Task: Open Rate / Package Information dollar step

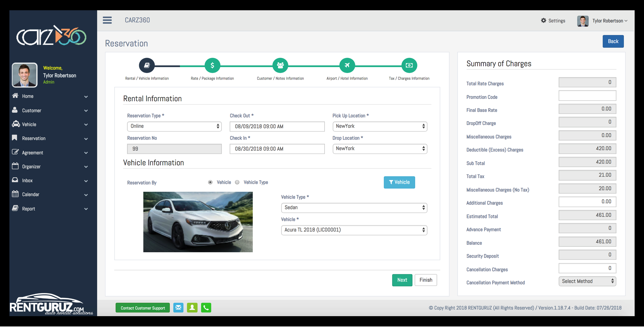Action: coord(212,65)
